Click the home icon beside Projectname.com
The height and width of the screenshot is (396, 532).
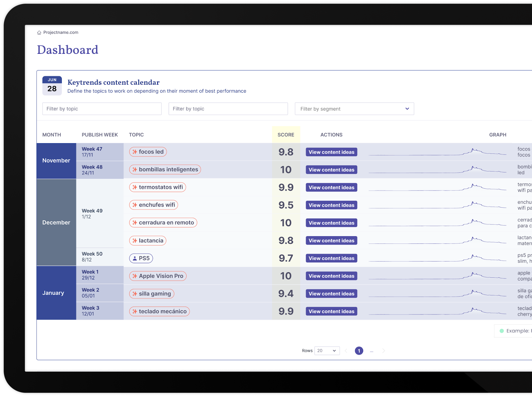click(39, 33)
